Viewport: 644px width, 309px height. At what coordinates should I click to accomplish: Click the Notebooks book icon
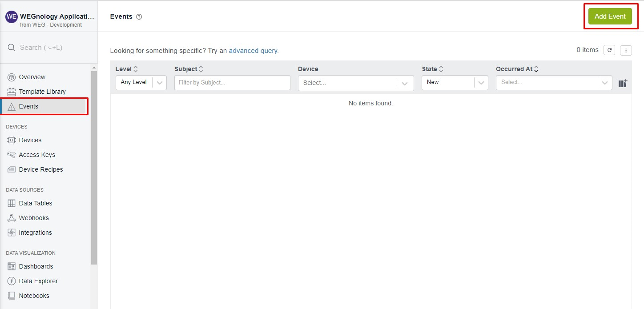pyautogui.click(x=12, y=296)
